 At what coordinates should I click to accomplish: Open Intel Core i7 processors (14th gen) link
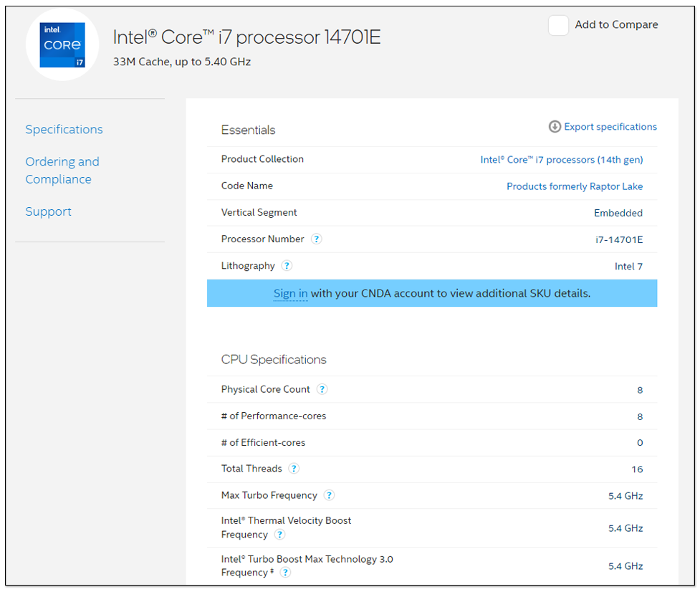tap(562, 160)
